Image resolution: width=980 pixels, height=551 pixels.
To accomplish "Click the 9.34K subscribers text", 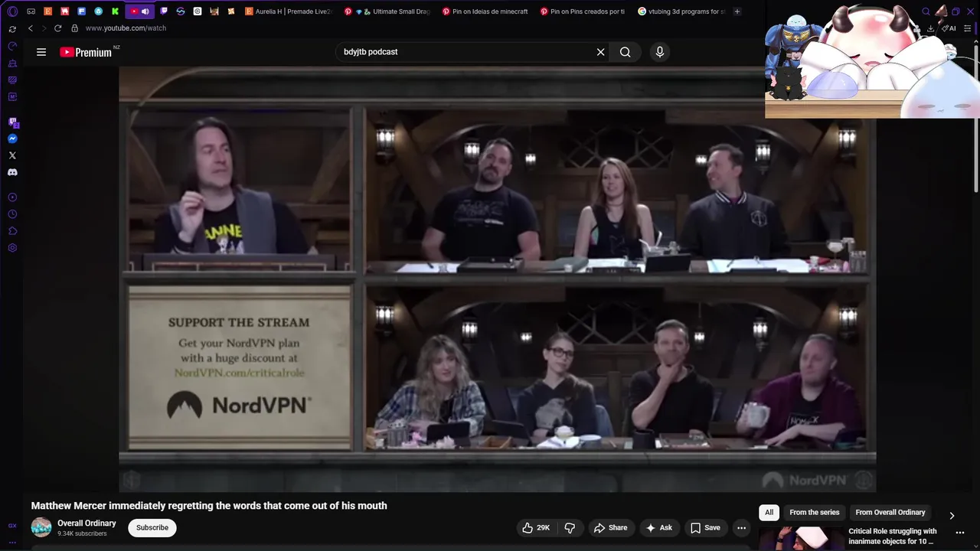I will tap(82, 533).
